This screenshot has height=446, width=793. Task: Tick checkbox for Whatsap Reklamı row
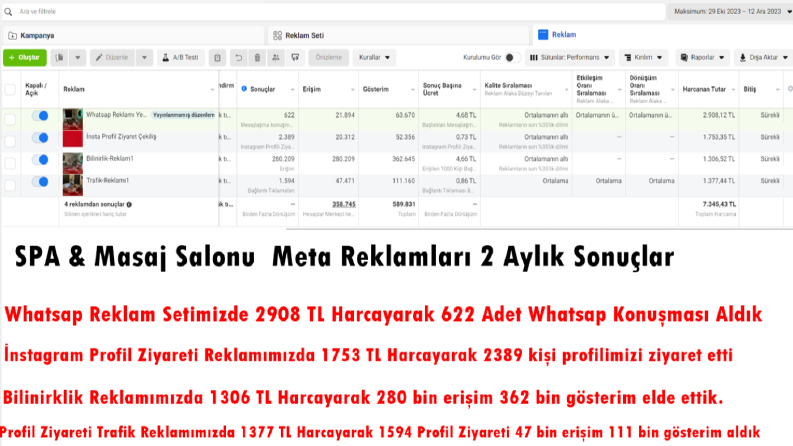click(10, 119)
